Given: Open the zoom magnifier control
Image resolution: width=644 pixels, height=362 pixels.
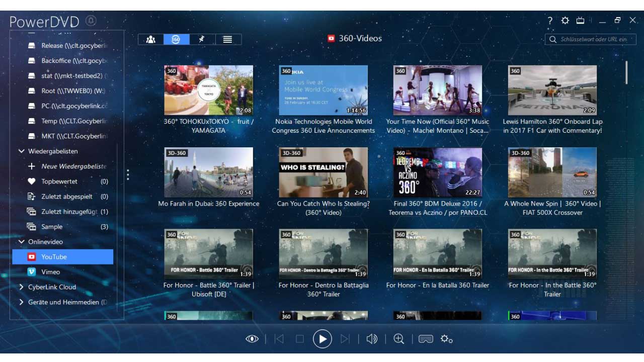Looking at the screenshot, I should coord(399,339).
